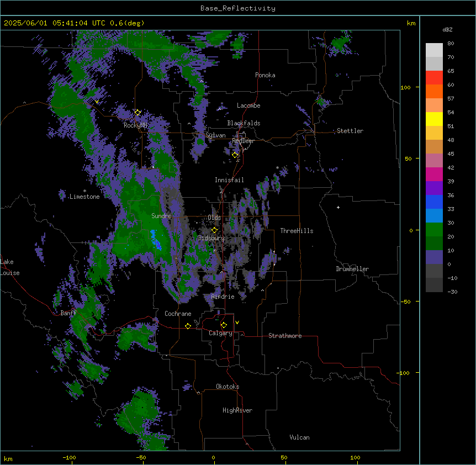The height and width of the screenshot is (465, 476).
Task: Click the km unit label at top right
Action: 411,23
